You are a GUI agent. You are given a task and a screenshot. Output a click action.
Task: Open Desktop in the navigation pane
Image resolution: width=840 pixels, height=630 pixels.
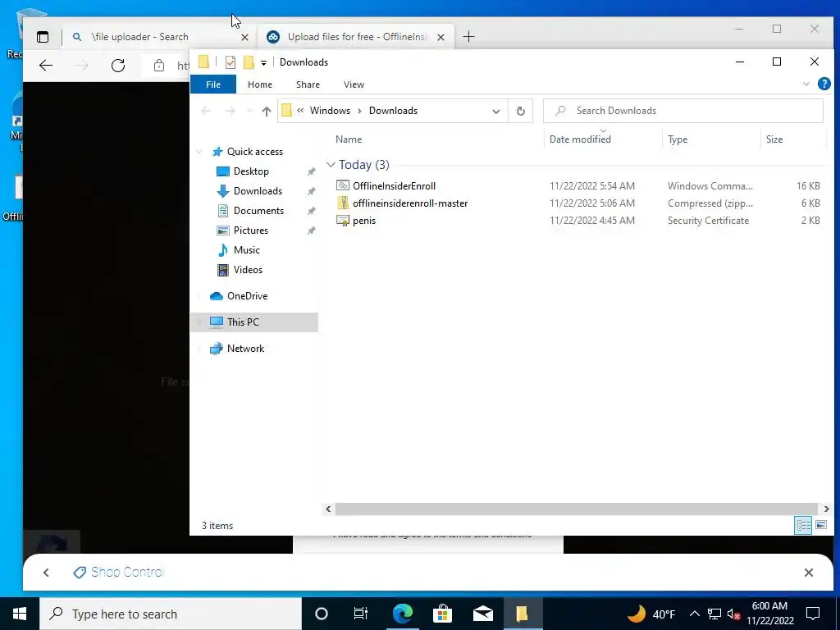(x=251, y=171)
